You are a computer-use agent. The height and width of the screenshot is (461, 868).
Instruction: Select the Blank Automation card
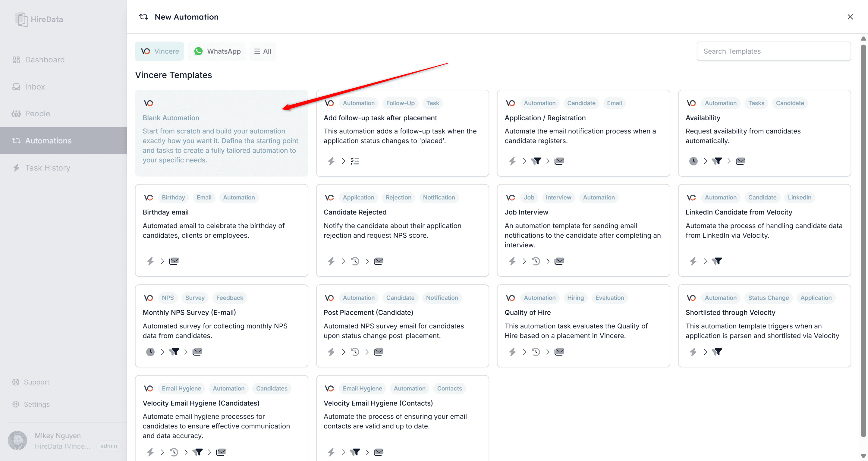click(222, 133)
